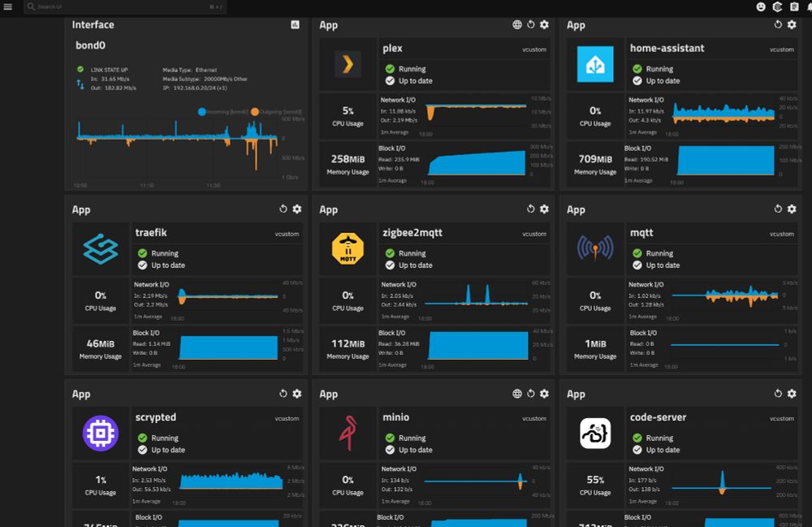The image size is (812, 527).
Task: Click home-assistant's 709MiB Memory Usage value
Action: (x=595, y=159)
